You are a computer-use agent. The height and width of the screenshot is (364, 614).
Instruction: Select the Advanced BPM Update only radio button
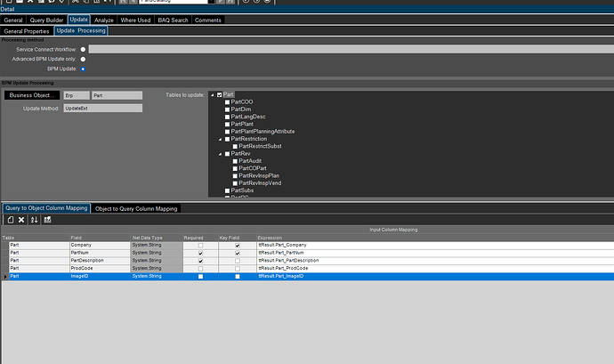click(x=83, y=59)
